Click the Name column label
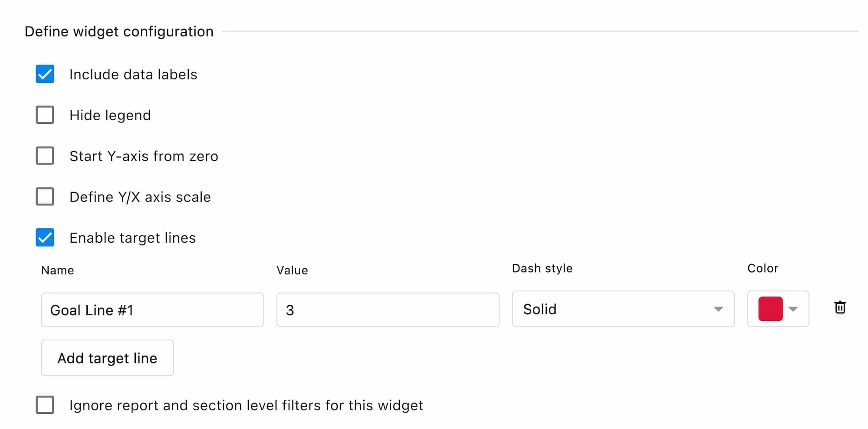Screen dimensions: 868x429 (x=57, y=270)
